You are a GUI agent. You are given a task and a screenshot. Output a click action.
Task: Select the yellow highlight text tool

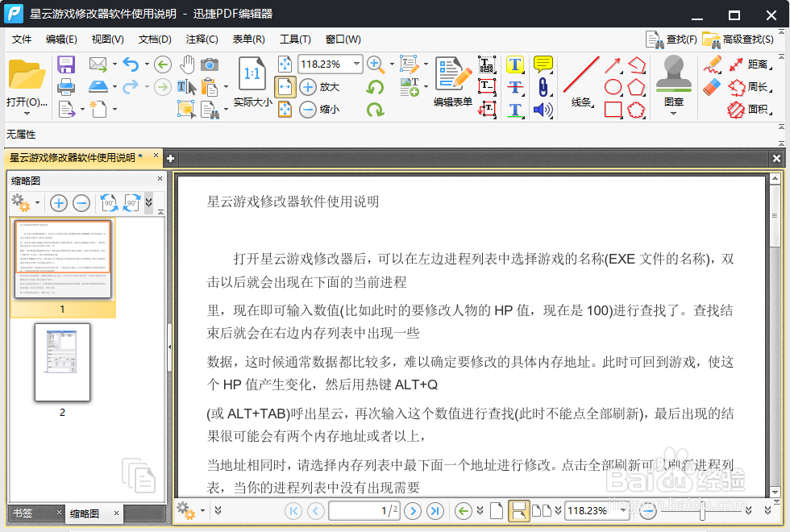pyautogui.click(x=515, y=64)
